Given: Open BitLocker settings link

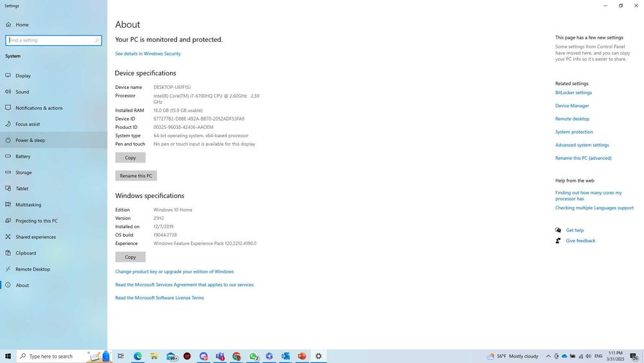Looking at the screenshot, I should tap(573, 93).
